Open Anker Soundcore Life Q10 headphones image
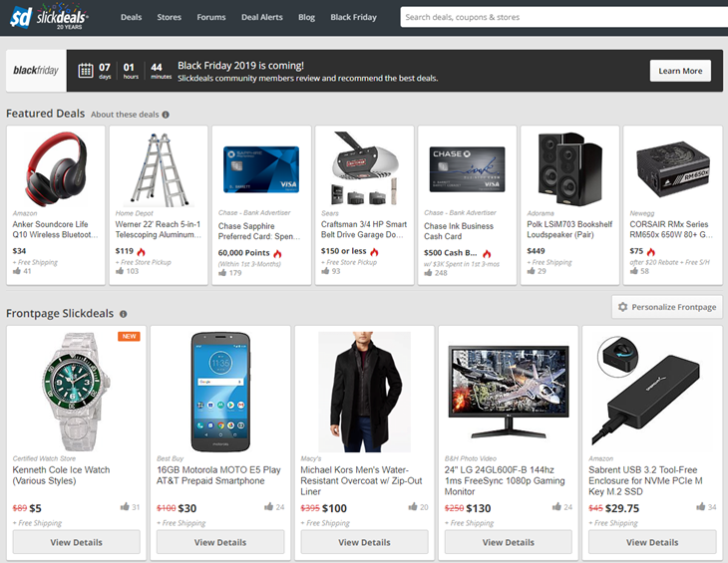 pos(56,168)
